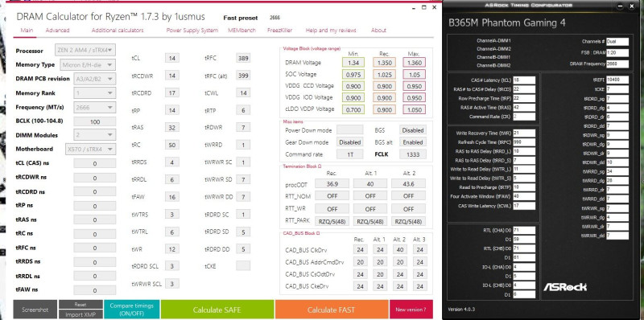Screen dimensions: 644x320
Task: Toggle Compare timings ON/OFF
Action: click(x=132, y=310)
